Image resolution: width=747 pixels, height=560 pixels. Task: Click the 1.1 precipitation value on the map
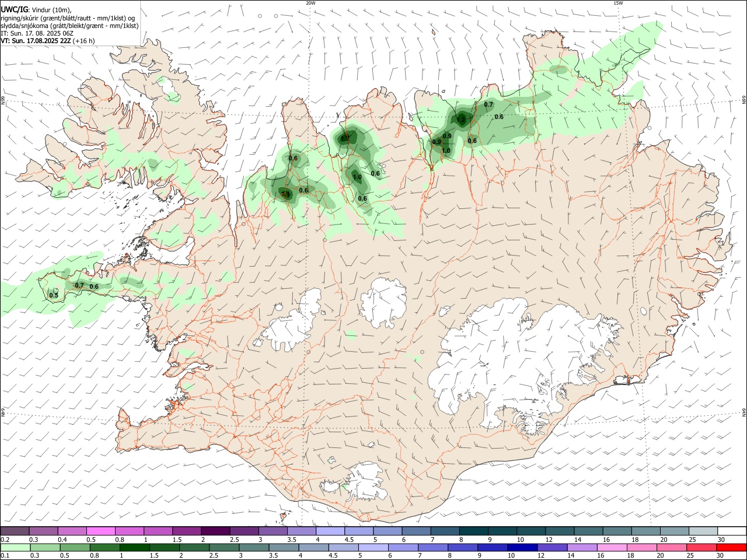tap(286, 194)
